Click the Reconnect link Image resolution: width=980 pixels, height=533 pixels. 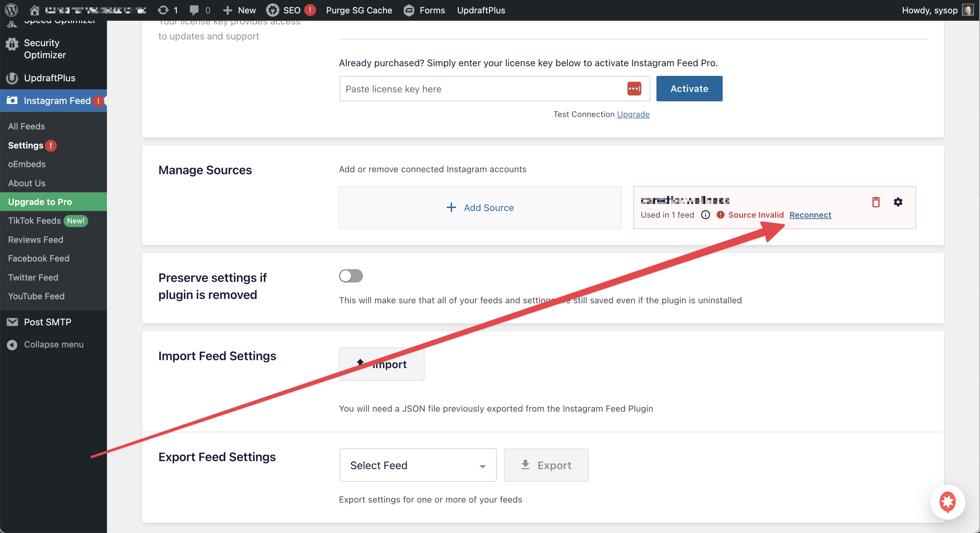click(810, 215)
